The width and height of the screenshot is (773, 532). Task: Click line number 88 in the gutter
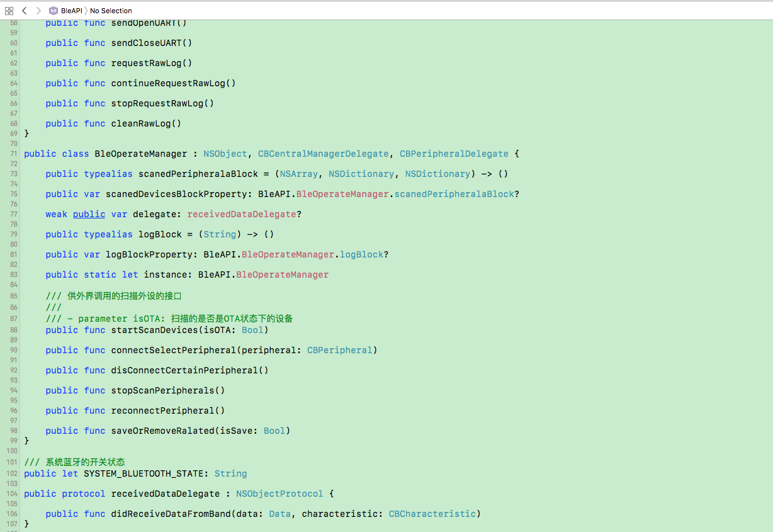click(13, 330)
